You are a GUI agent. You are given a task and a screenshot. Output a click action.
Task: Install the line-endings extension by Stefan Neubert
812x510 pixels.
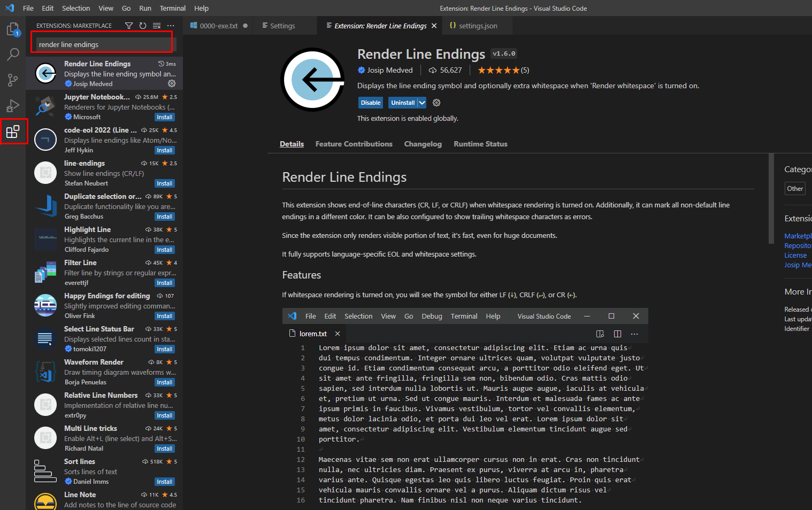[x=165, y=183]
